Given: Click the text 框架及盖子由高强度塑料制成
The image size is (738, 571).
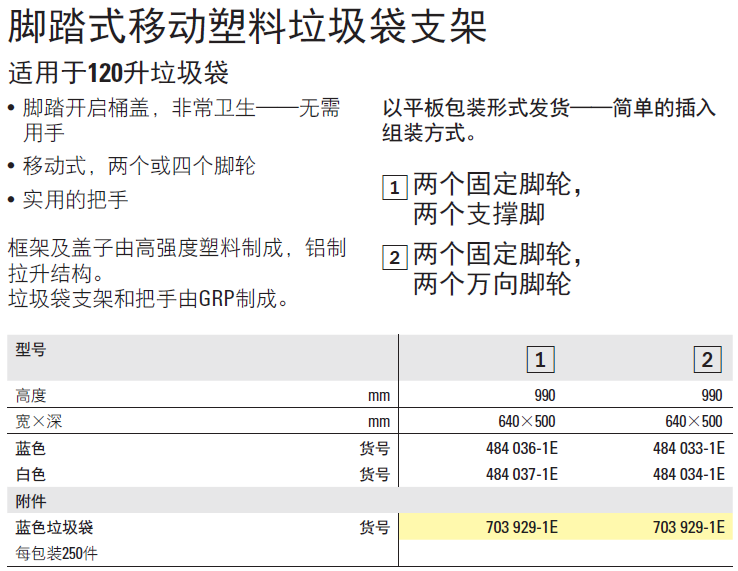Looking at the screenshot, I should click(x=145, y=248).
